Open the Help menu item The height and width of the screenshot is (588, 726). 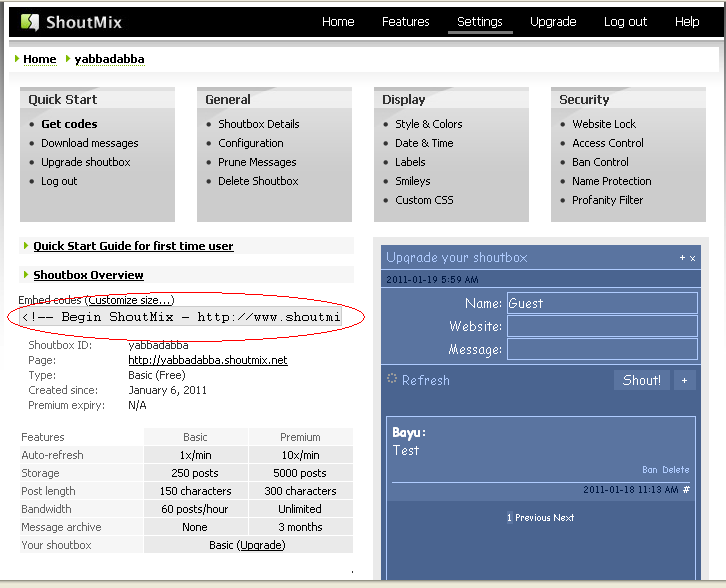pos(687,22)
